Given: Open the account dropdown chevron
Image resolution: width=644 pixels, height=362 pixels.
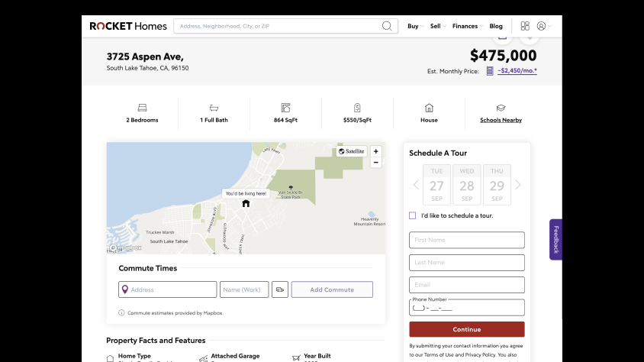Looking at the screenshot, I should pyautogui.click(x=549, y=26).
